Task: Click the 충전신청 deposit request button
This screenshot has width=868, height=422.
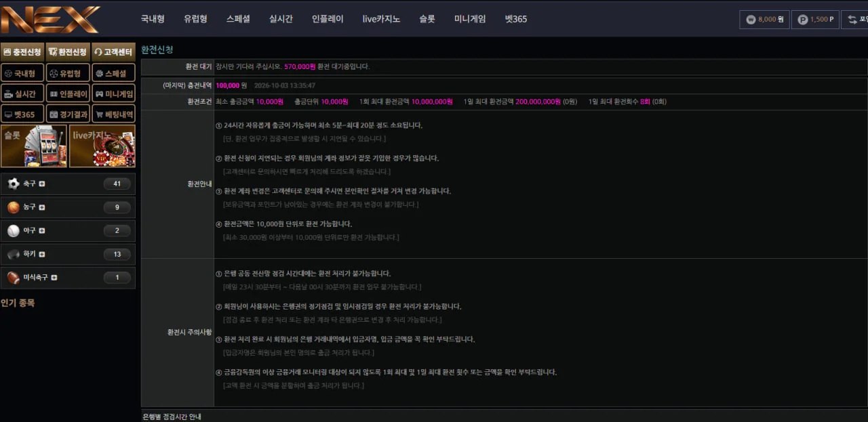Action: (x=22, y=52)
